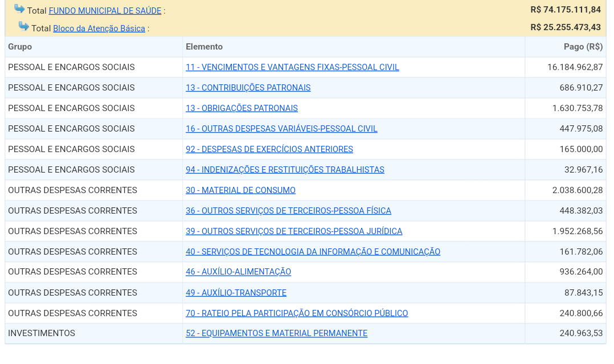Image resolution: width=614 pixels, height=364 pixels.
Task: Select 36 - Outros Serviços de Terceiros-Pessoa Física
Action: [288, 211]
